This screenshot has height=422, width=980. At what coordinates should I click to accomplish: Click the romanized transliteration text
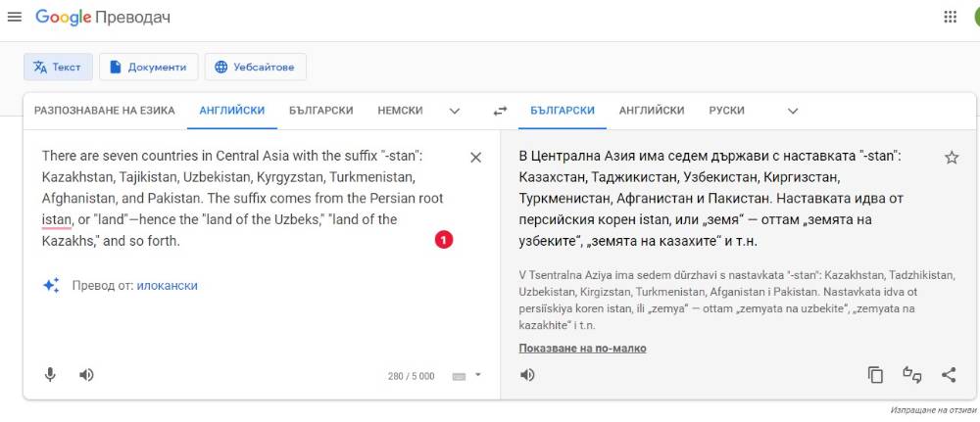click(737, 300)
